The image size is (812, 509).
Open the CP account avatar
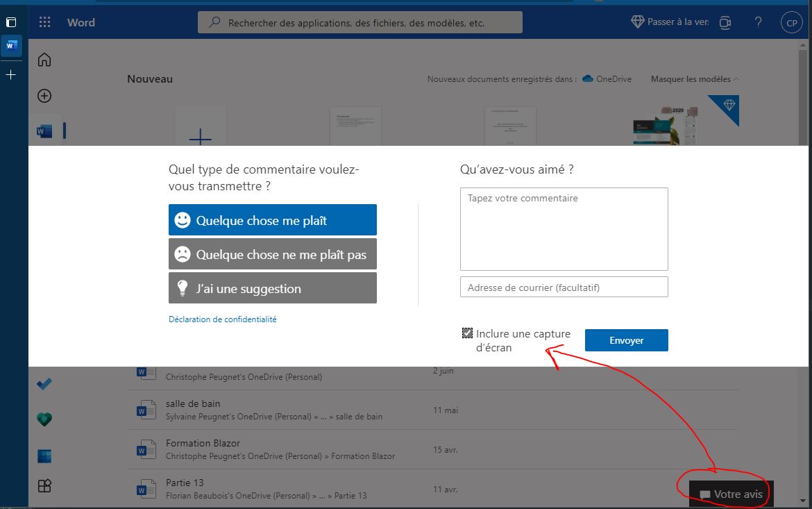click(791, 23)
